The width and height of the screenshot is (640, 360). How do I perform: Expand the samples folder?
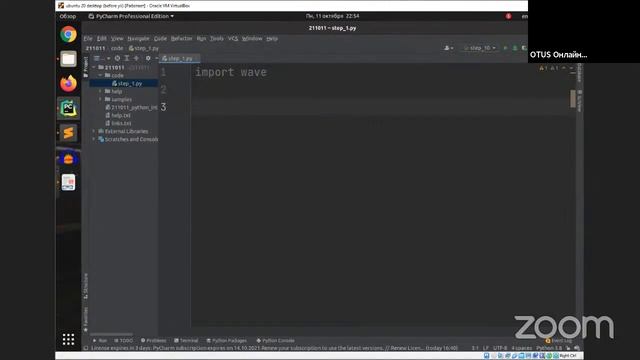[100, 99]
